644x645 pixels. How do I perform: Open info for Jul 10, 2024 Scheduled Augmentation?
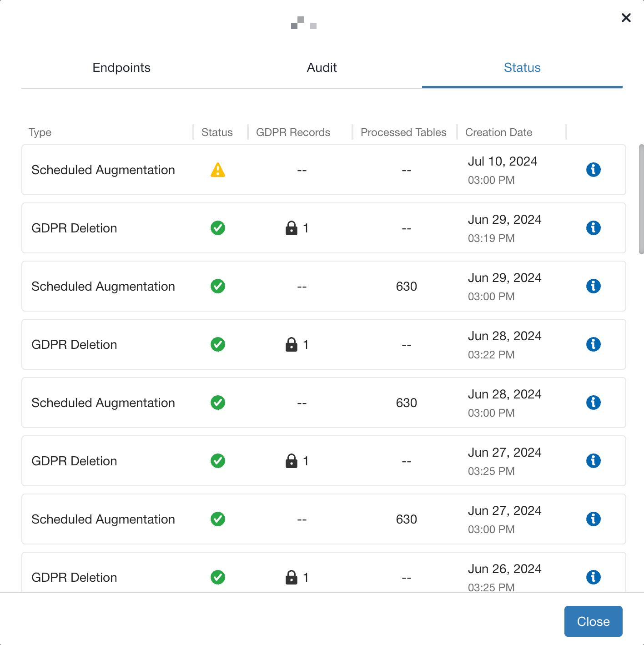593,170
